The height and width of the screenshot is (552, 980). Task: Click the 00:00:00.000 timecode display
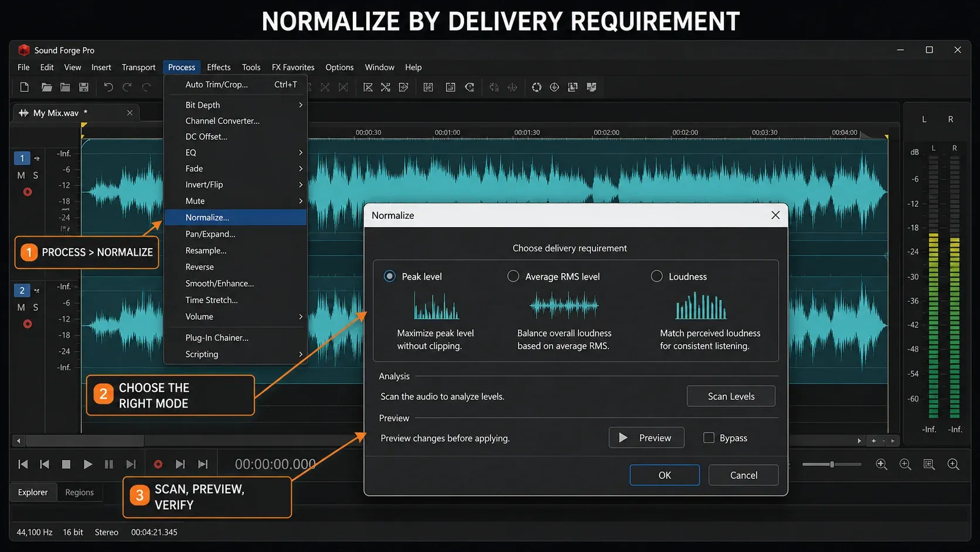click(275, 464)
